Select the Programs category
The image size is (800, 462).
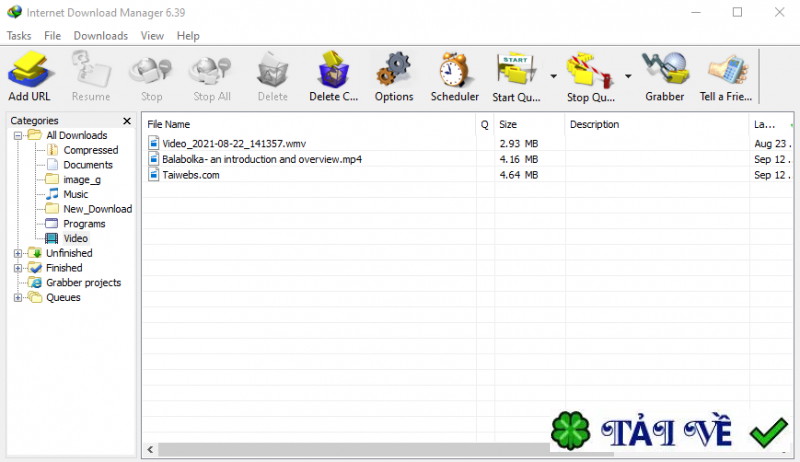pyautogui.click(x=84, y=224)
